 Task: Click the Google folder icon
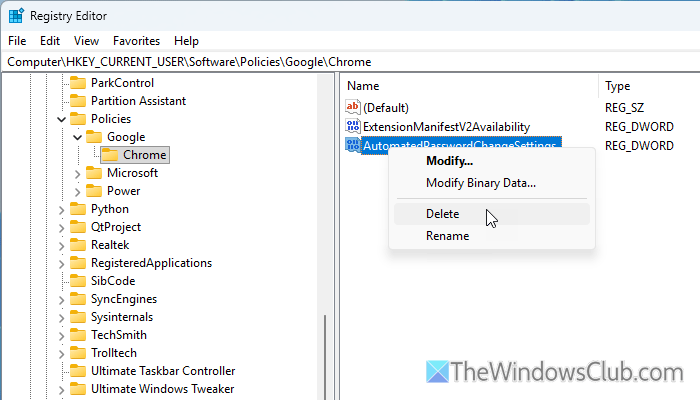[94, 137]
